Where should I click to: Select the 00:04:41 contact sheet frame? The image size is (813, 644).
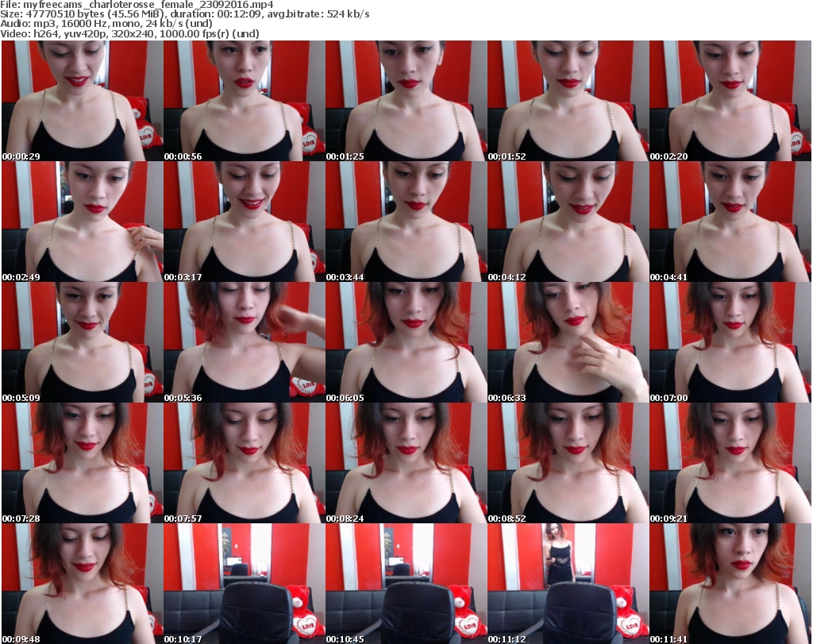pos(730,222)
